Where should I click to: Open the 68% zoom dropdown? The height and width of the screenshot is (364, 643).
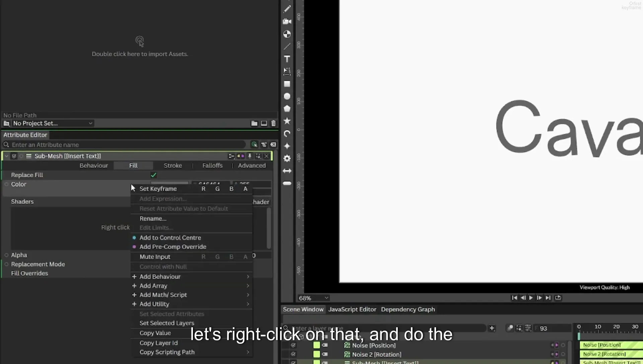pos(313,298)
